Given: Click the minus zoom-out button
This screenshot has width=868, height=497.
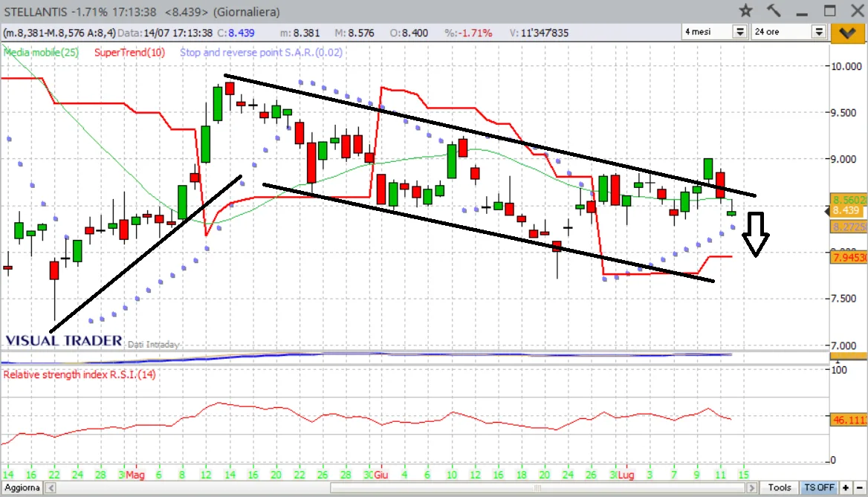Looking at the screenshot, I should pyautogui.click(x=860, y=487).
